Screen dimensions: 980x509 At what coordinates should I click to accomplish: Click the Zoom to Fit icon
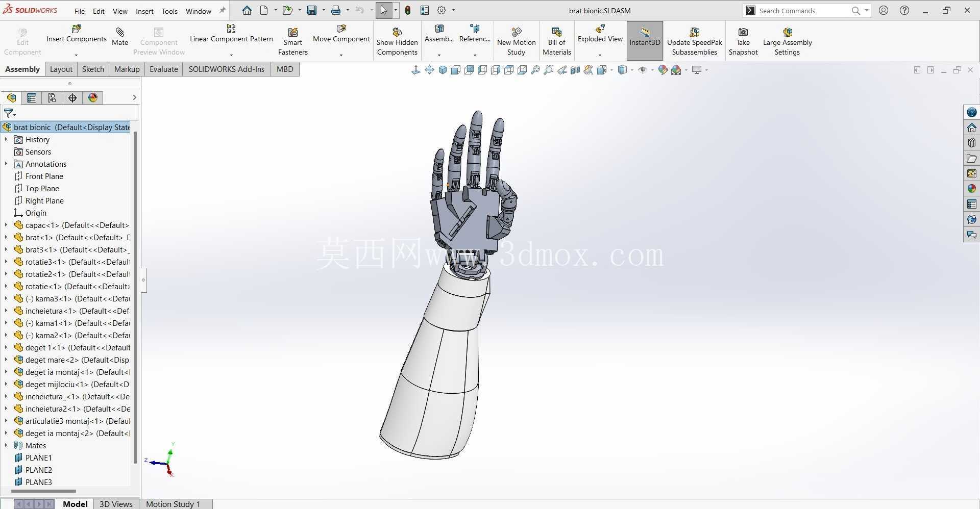tap(535, 70)
